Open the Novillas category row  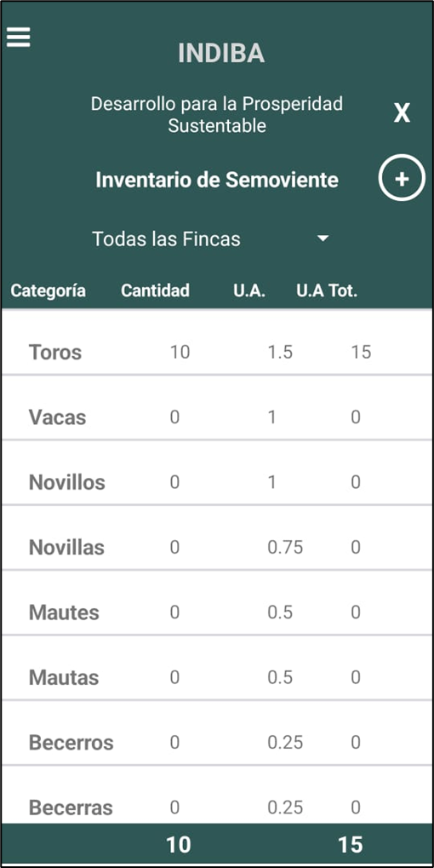[x=217, y=538]
